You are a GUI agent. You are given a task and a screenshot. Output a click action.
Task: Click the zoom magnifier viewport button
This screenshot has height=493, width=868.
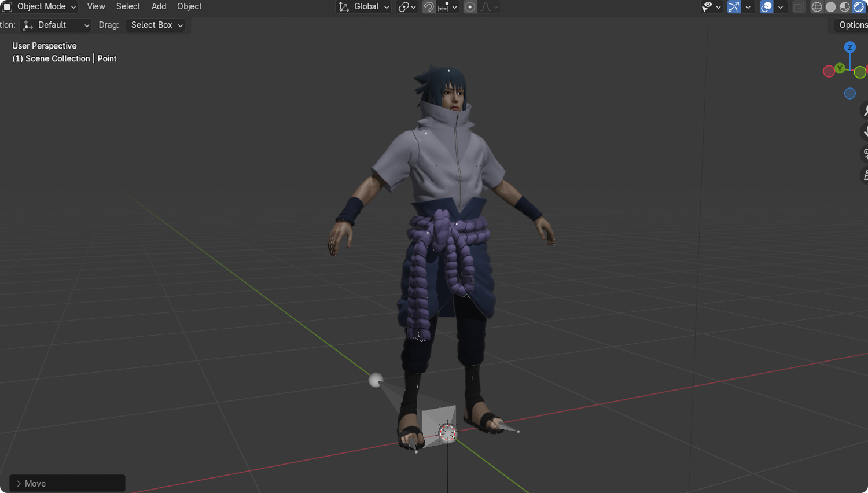point(865,111)
